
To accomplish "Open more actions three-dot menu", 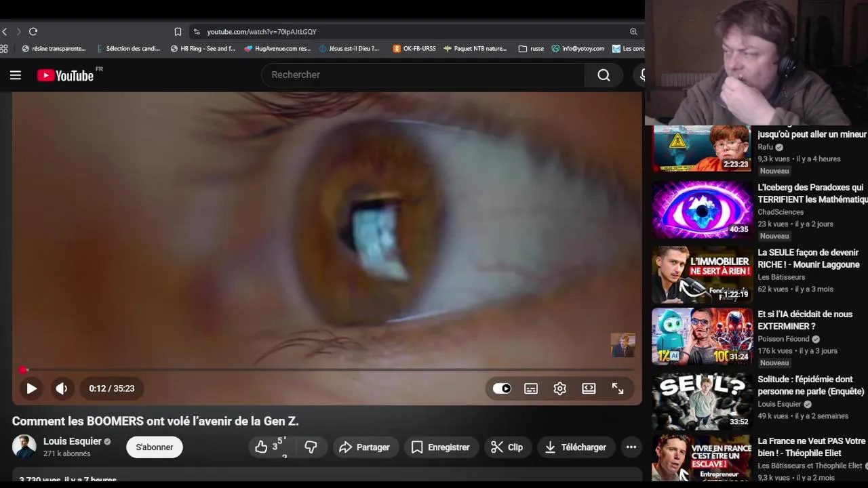I will (631, 447).
